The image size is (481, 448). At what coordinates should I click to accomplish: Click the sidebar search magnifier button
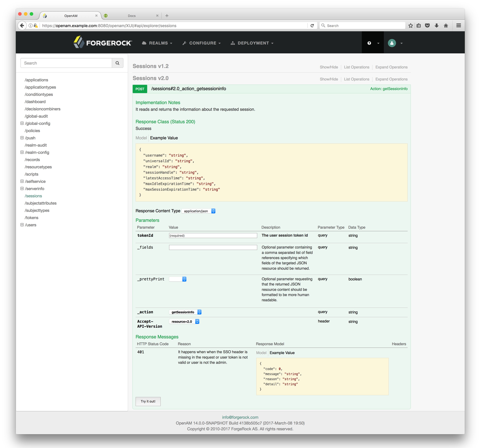(x=118, y=63)
